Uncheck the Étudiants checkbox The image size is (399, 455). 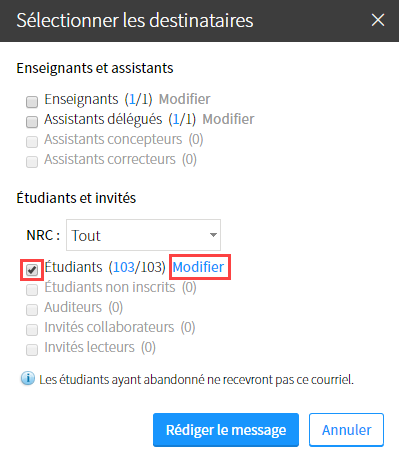click(x=32, y=270)
